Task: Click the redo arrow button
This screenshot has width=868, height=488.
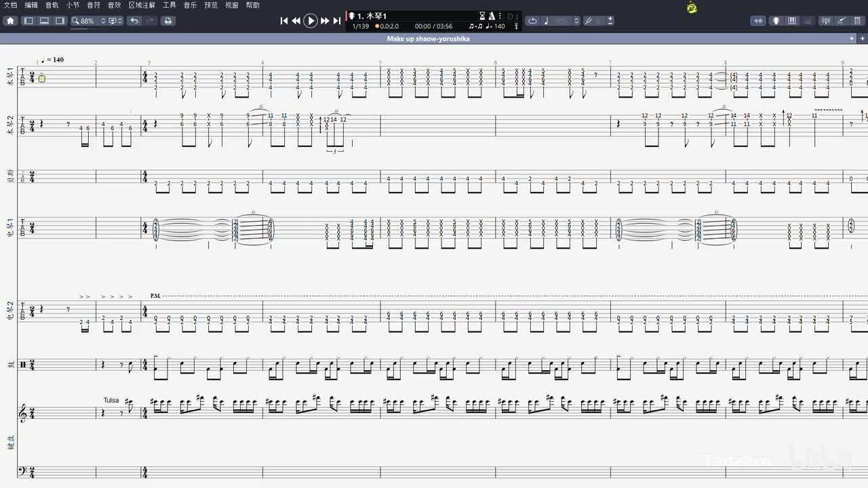Action: [151, 21]
